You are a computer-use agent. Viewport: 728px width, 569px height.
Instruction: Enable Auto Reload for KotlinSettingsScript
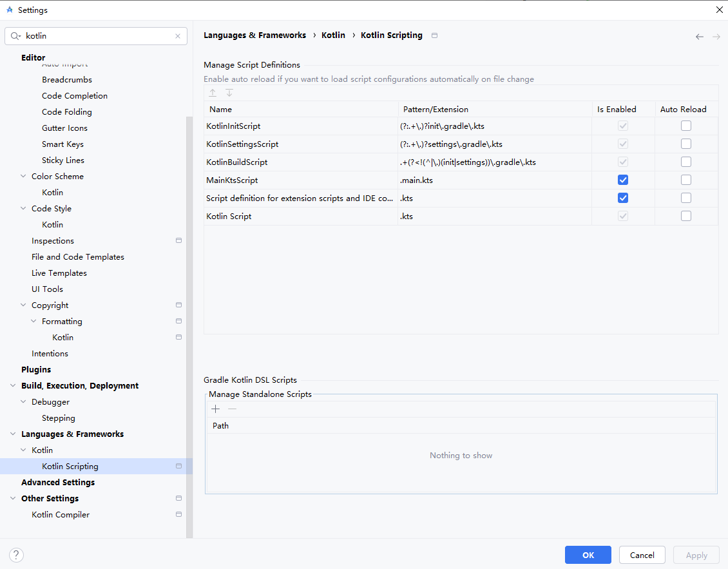tap(686, 144)
